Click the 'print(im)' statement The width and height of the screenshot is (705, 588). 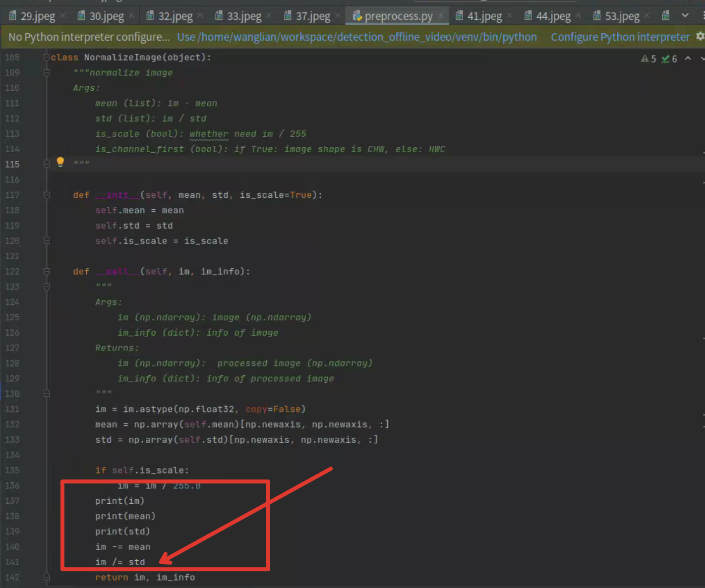[x=120, y=501]
